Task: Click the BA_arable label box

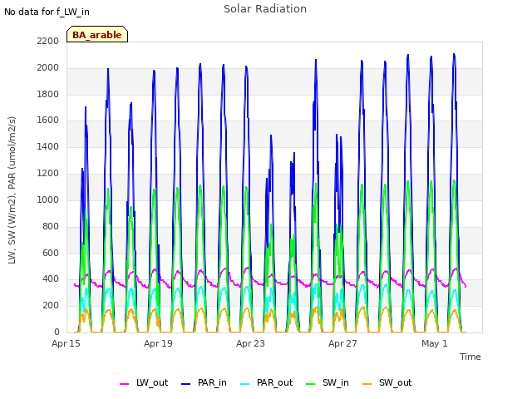Action: (97, 34)
